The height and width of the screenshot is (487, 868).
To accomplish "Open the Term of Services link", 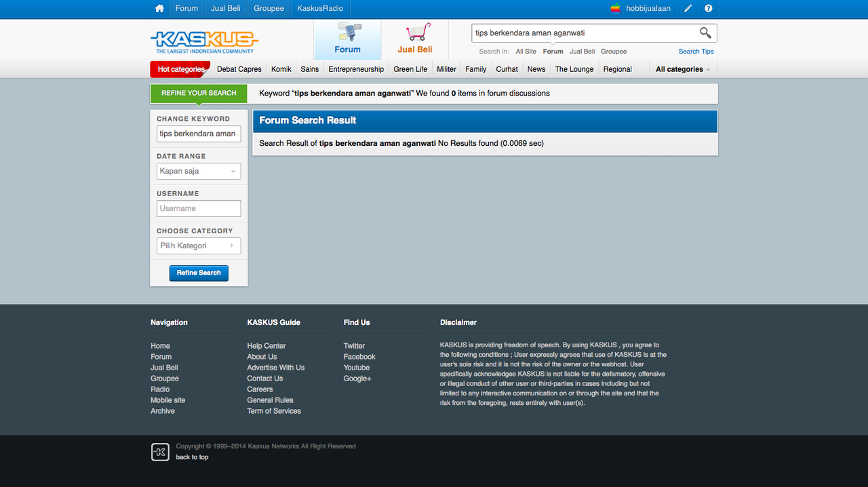I will tap(274, 411).
